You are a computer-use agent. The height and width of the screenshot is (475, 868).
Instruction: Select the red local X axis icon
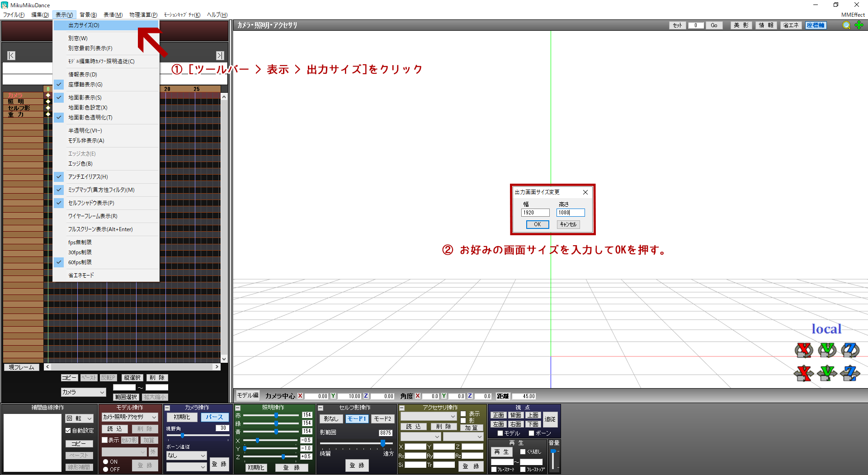804,350
